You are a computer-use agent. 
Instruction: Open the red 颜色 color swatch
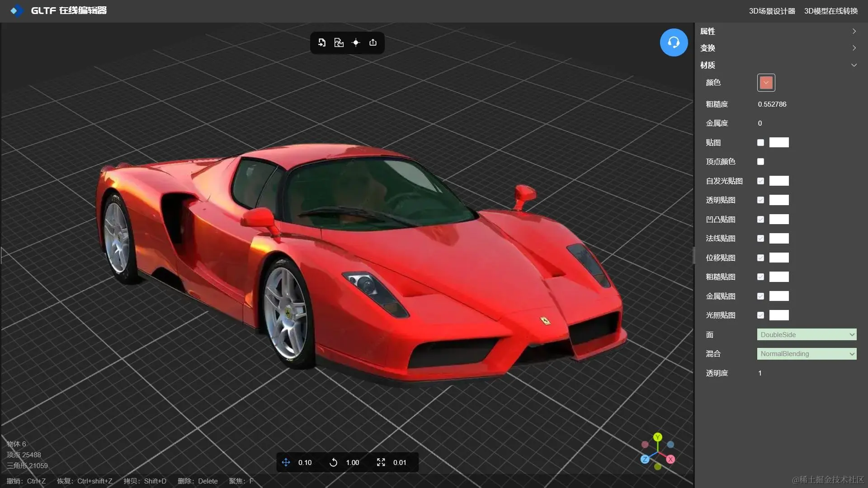click(x=766, y=83)
